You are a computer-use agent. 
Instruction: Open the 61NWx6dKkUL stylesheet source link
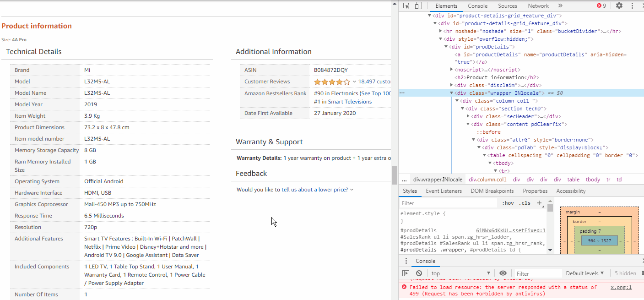511,230
